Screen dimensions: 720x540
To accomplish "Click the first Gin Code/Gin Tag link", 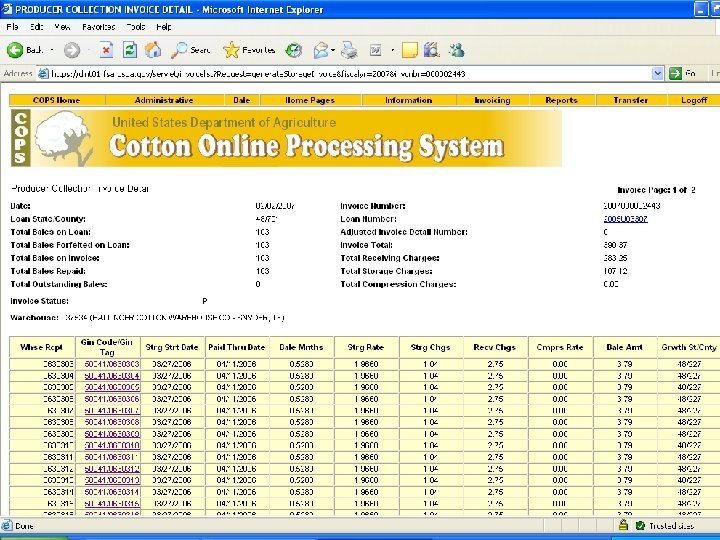I will coord(112,363).
